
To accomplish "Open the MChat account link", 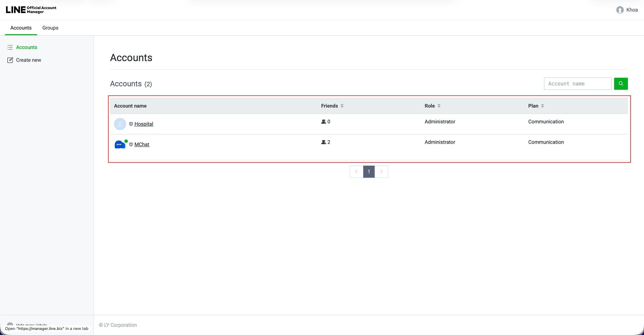I will pos(142,145).
